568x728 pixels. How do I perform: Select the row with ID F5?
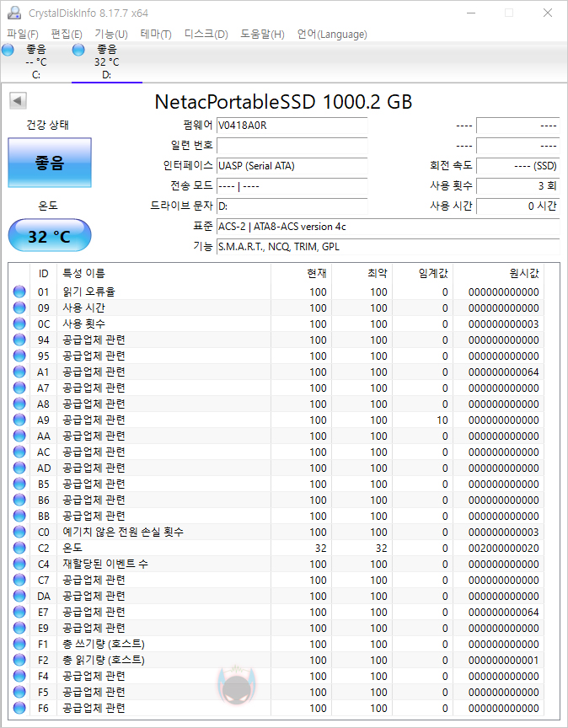[276, 693]
